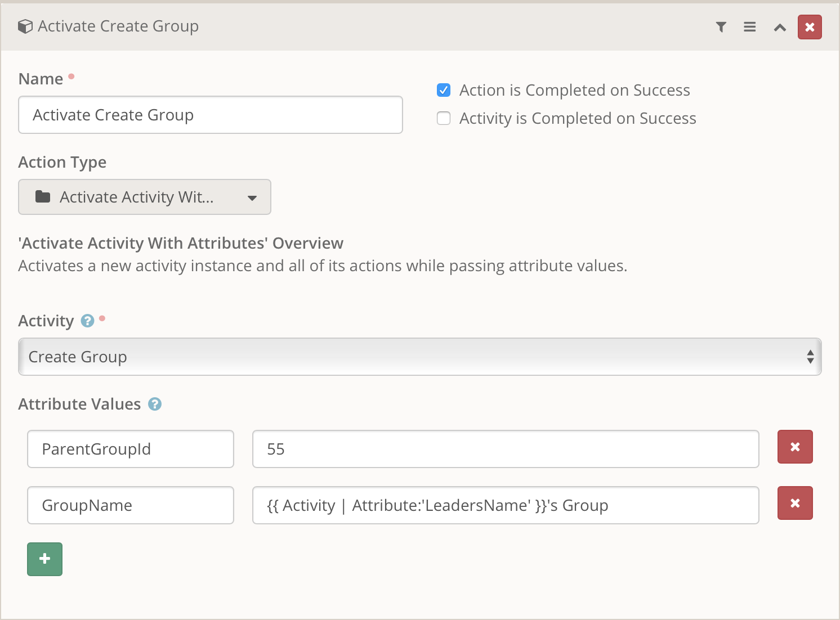Click the Activate Create Group header title

pyautogui.click(x=118, y=26)
